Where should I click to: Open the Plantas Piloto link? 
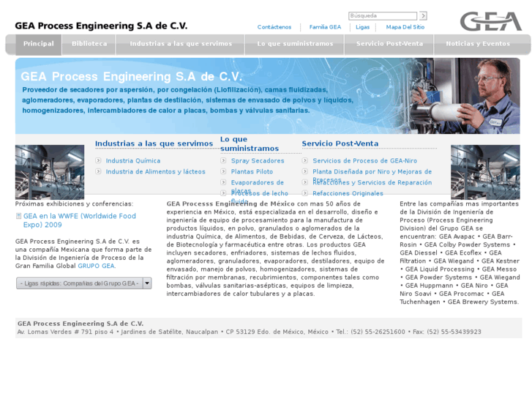click(252, 172)
